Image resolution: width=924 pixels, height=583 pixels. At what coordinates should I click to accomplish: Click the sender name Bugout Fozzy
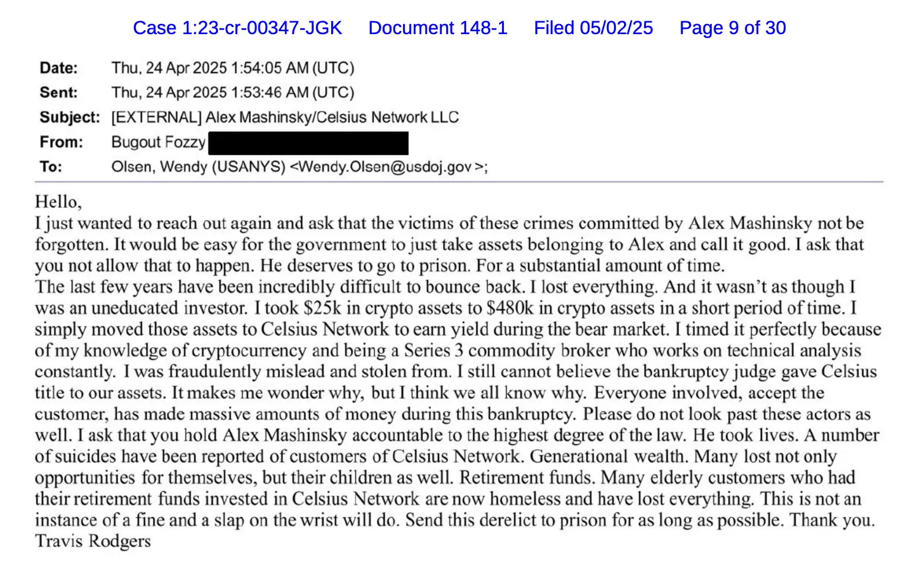pos(158,142)
